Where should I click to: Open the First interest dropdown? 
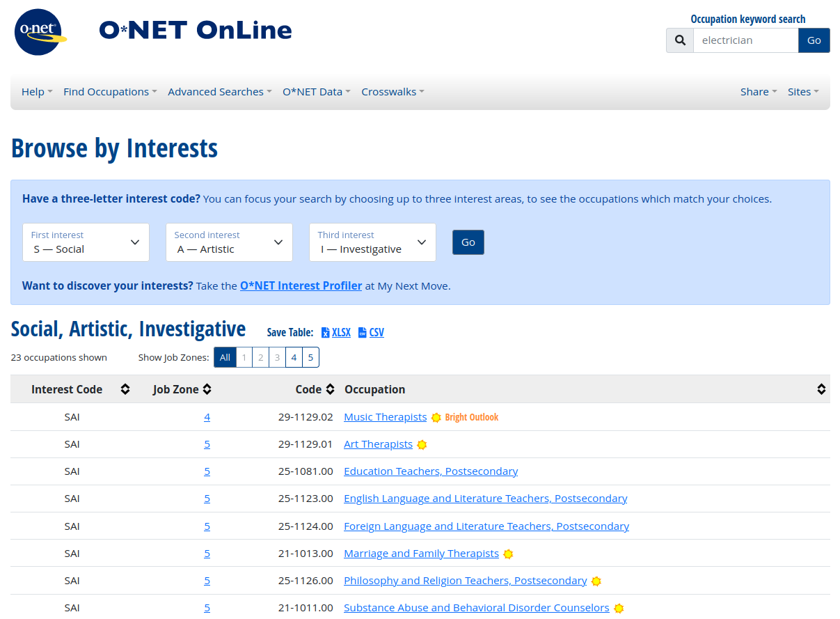[86, 242]
